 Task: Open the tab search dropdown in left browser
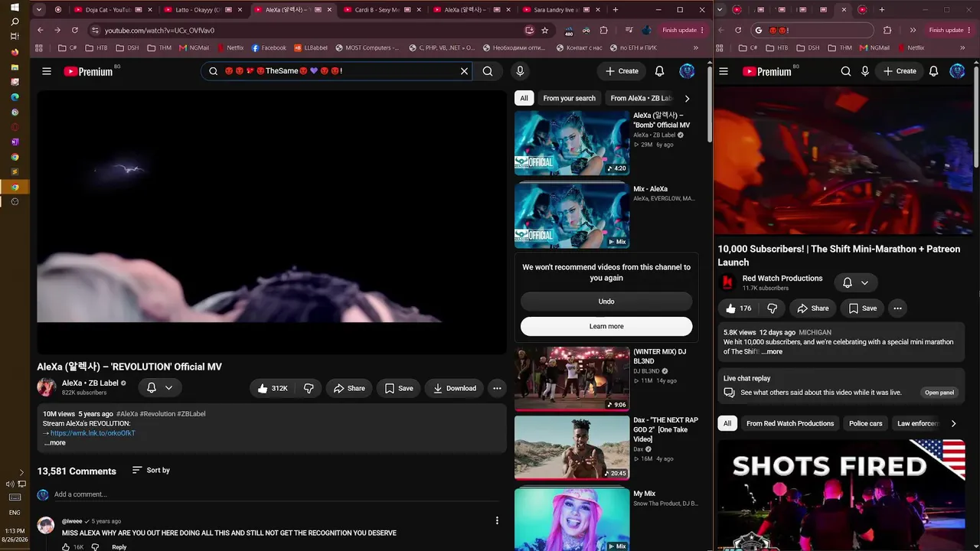pyautogui.click(x=40, y=10)
